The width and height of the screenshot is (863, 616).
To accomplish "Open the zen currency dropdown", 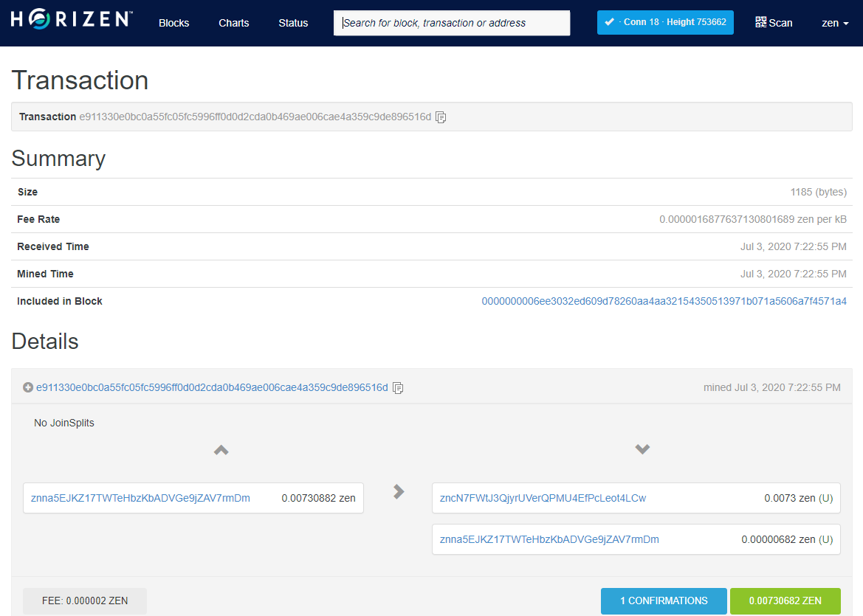I will (835, 23).
